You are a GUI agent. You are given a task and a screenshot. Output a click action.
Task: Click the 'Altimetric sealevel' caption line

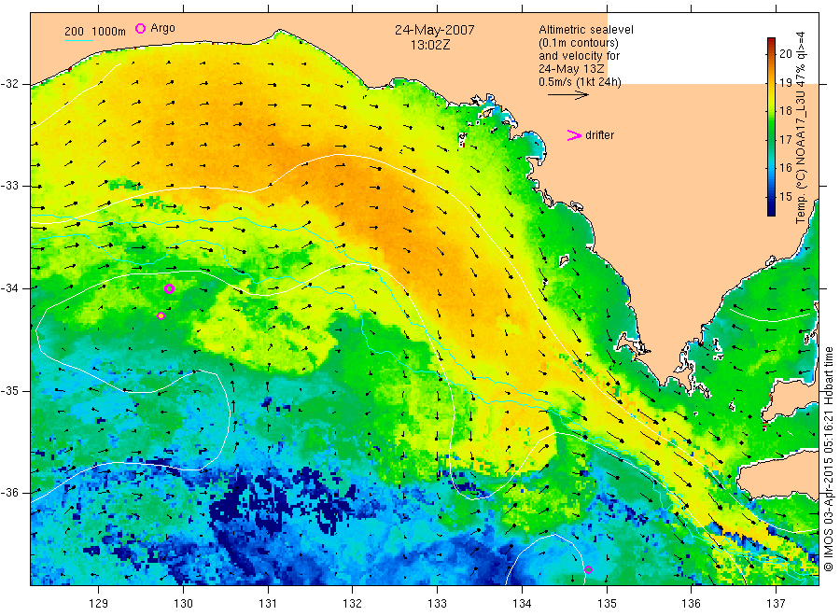pos(586,30)
